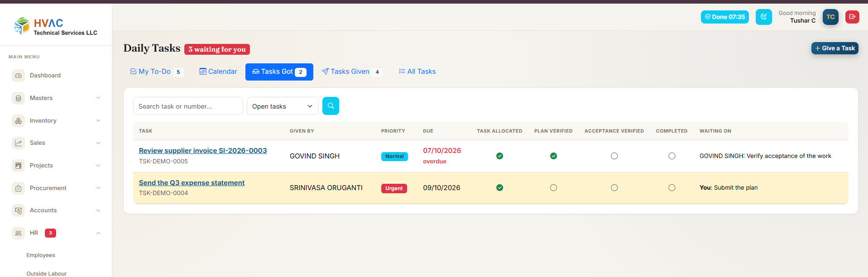Toggle Completed circle for Review supplier invoice
This screenshot has height=277, width=868.
[671, 156]
